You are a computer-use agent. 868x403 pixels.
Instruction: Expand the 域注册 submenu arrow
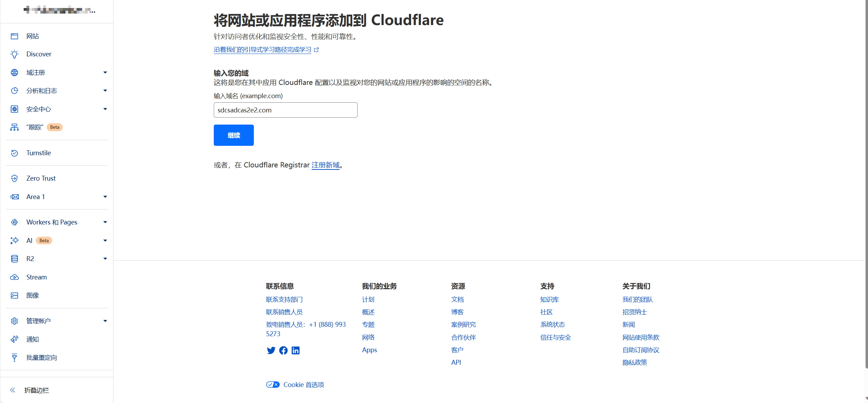105,72
